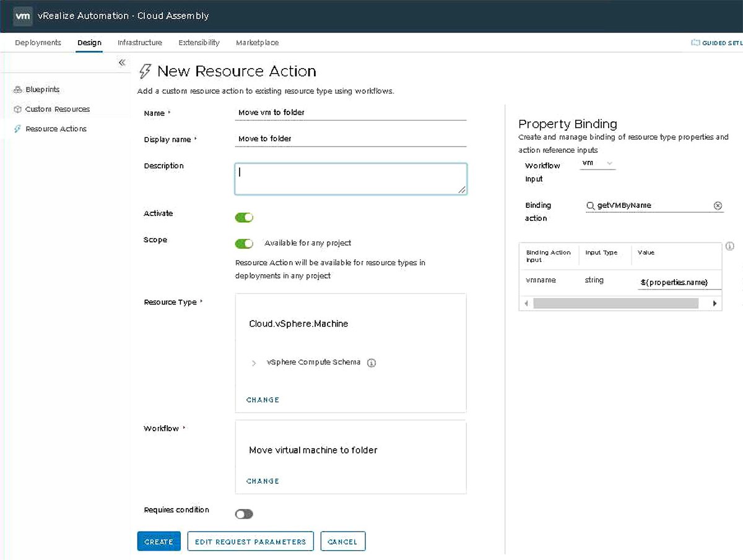Click the vm logo in the top bar
The image size is (743, 560).
pyautogui.click(x=22, y=17)
